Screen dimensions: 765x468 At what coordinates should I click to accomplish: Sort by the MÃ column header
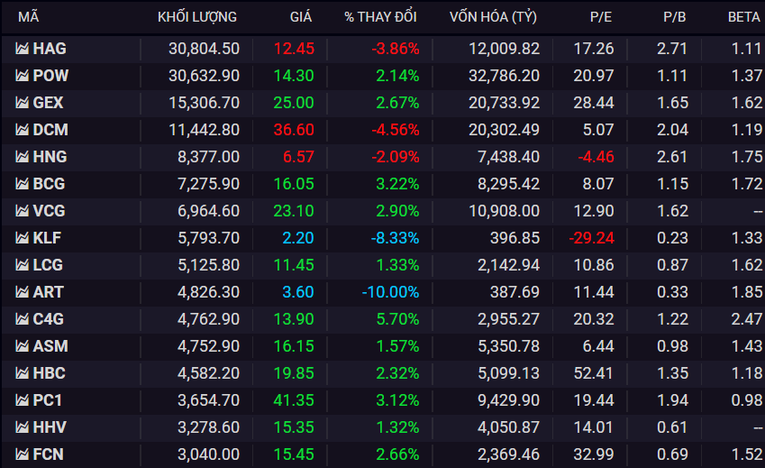pos(28,17)
